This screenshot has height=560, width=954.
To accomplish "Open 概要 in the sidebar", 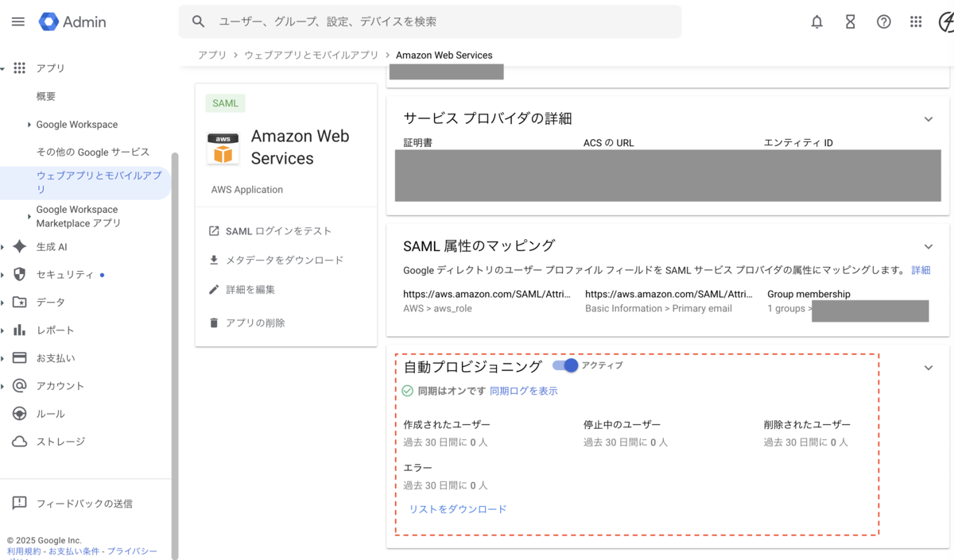I will (46, 96).
